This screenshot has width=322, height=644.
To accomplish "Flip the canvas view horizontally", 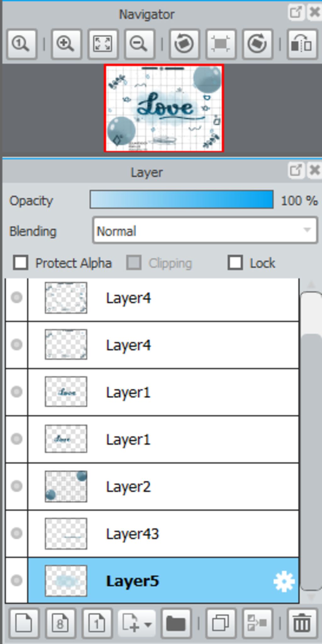I will click(x=302, y=44).
